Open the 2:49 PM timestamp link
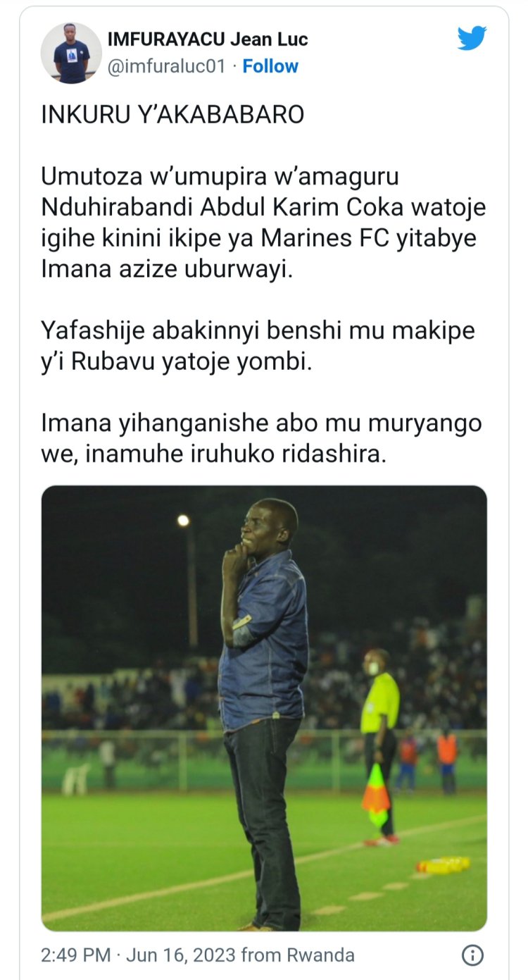 click(76, 955)
